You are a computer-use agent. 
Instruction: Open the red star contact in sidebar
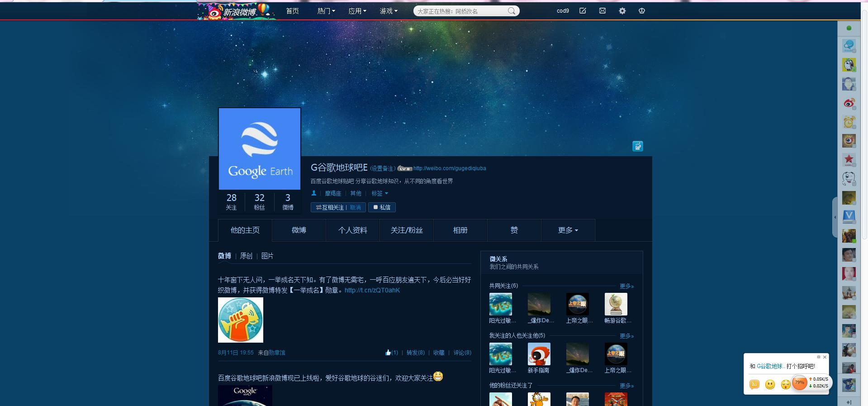[849, 160]
